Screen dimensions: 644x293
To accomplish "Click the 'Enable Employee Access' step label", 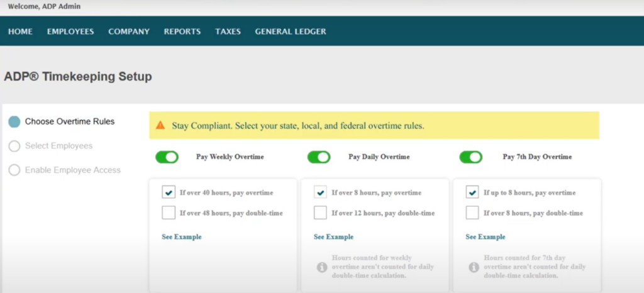I will 73,170.
